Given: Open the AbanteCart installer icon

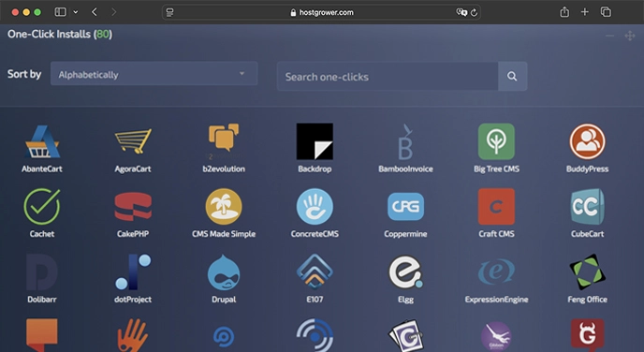Looking at the screenshot, I should tap(42, 141).
